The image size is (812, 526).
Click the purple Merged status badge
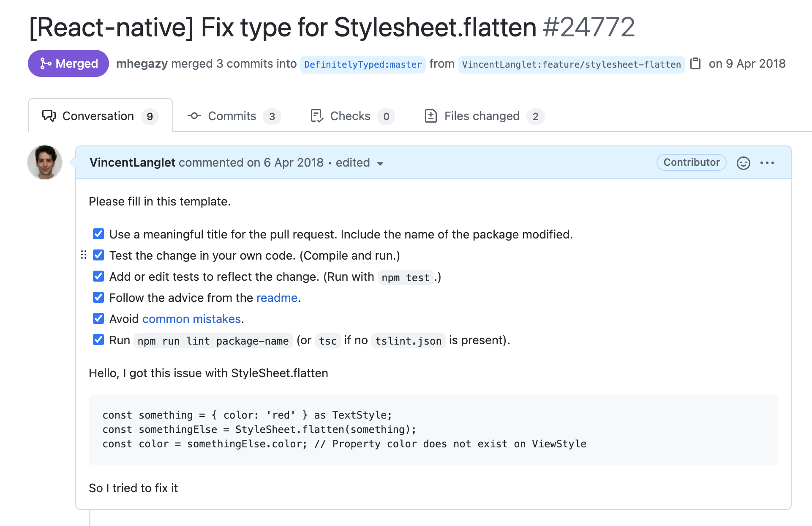point(68,63)
